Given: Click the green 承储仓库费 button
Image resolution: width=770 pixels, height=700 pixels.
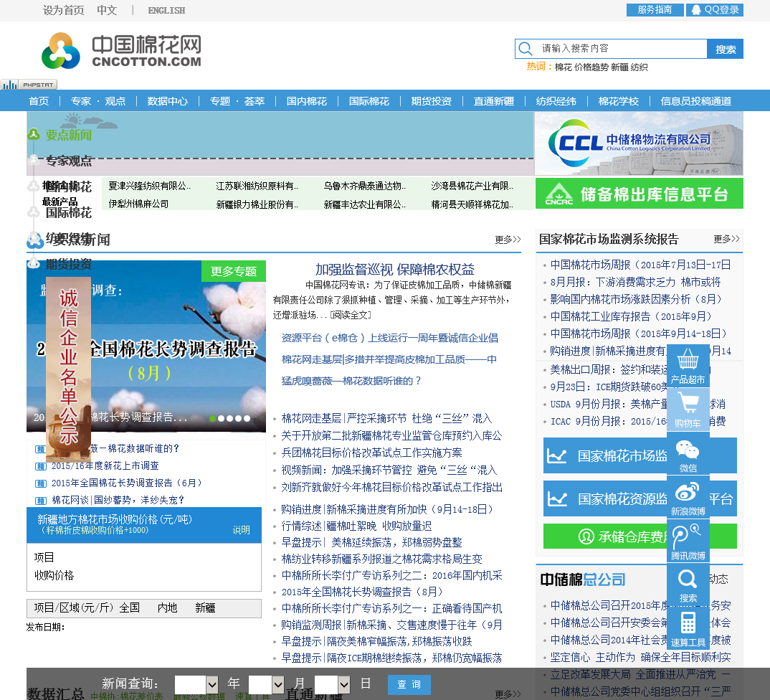Looking at the screenshot, I should [x=640, y=536].
